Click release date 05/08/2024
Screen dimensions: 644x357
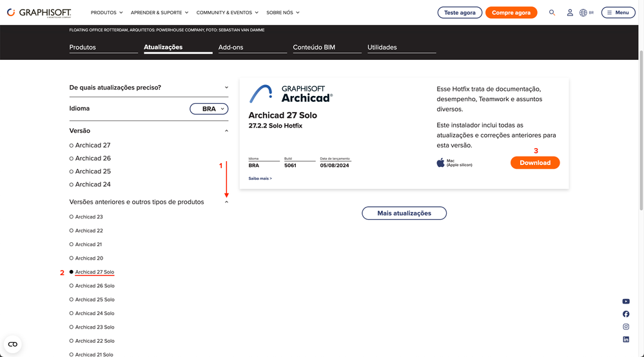(335, 166)
